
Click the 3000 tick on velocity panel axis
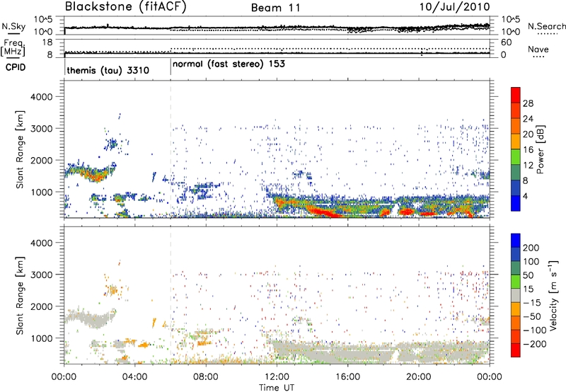(42, 275)
